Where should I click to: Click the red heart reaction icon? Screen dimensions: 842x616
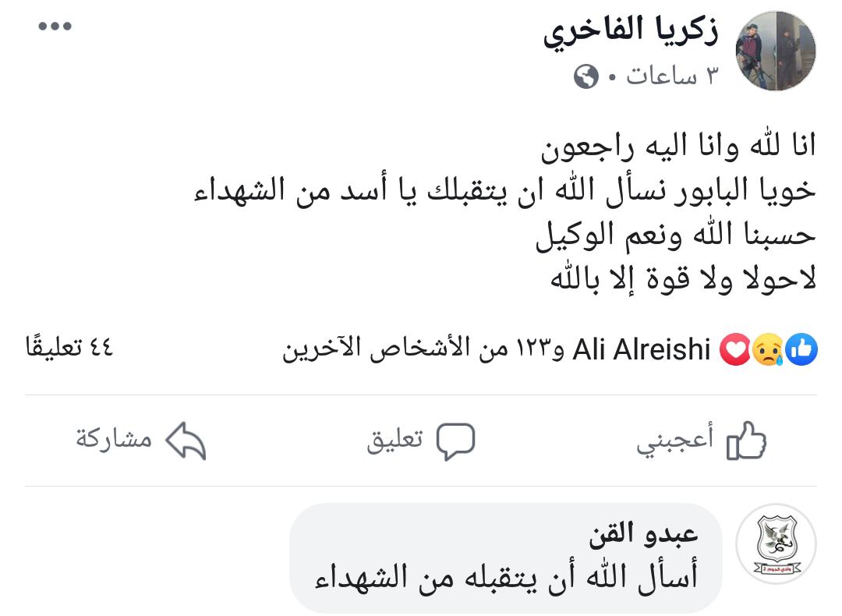pos(735,351)
